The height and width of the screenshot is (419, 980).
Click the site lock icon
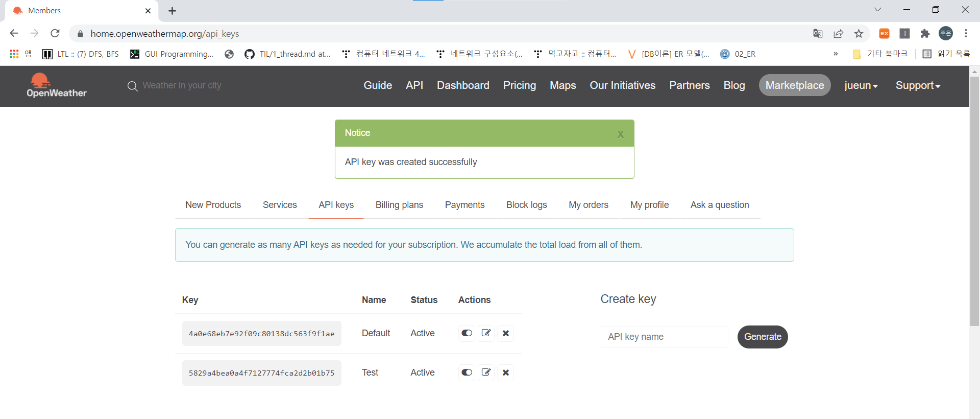[x=80, y=34]
